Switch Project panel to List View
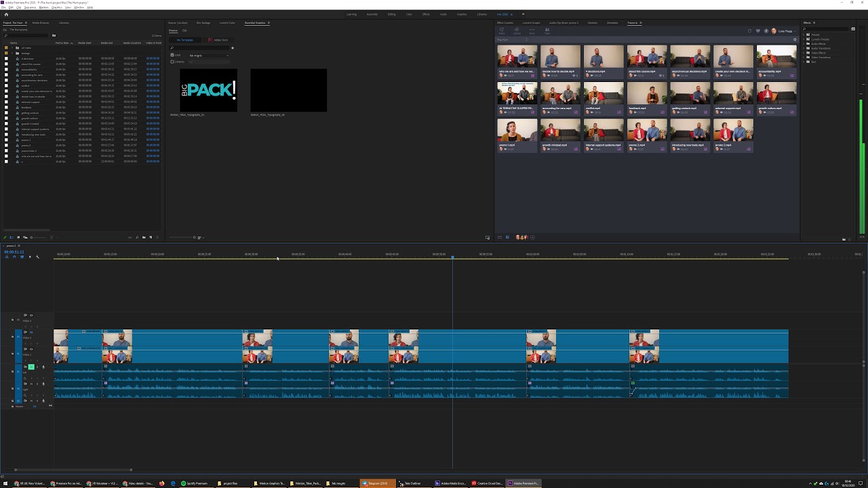The height and width of the screenshot is (488, 868). coord(12,237)
